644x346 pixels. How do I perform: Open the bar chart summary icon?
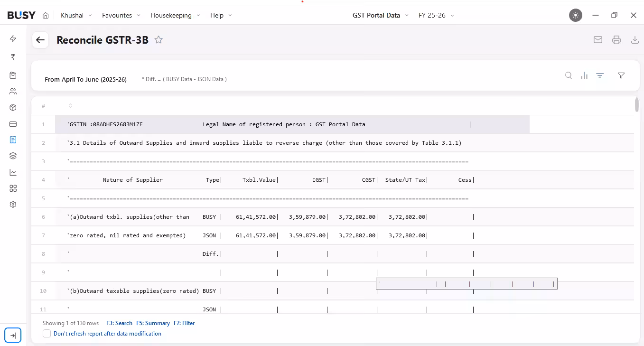[x=584, y=75]
